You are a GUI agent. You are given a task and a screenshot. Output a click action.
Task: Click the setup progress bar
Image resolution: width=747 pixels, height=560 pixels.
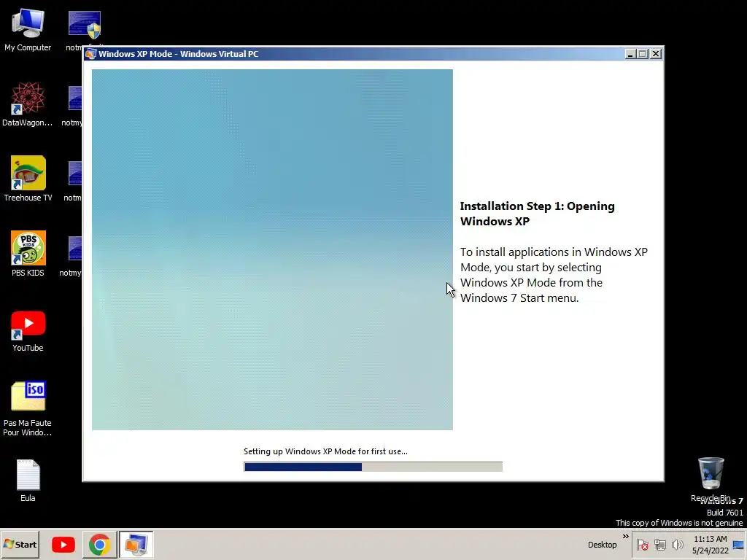(x=373, y=467)
